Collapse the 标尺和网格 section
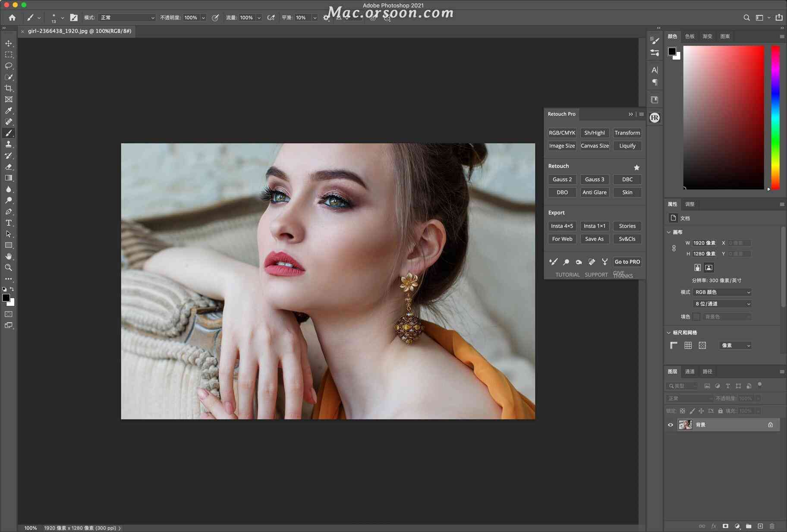787x532 pixels. (x=669, y=333)
